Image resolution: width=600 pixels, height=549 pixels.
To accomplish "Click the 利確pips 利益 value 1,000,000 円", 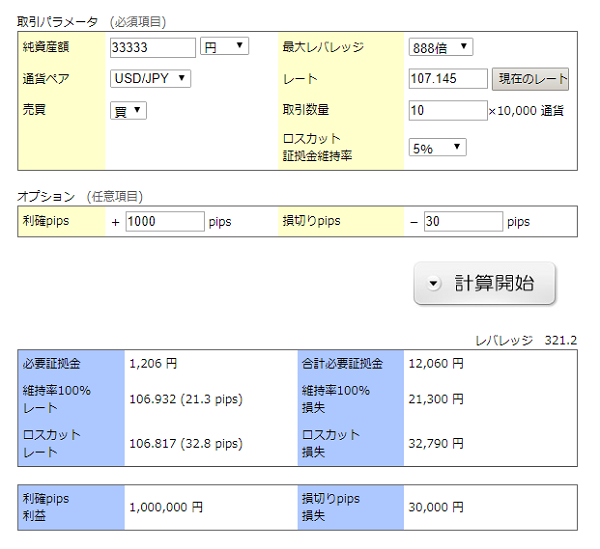I will pyautogui.click(x=166, y=507).
